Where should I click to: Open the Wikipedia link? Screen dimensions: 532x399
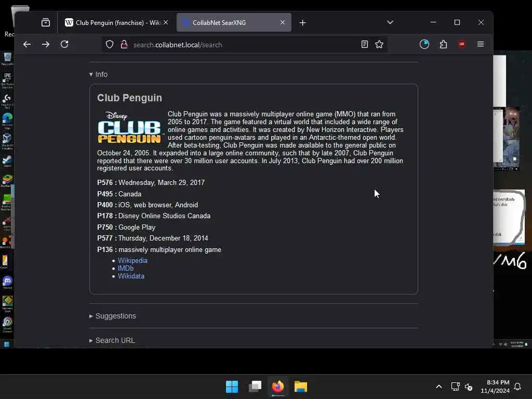[x=132, y=261]
